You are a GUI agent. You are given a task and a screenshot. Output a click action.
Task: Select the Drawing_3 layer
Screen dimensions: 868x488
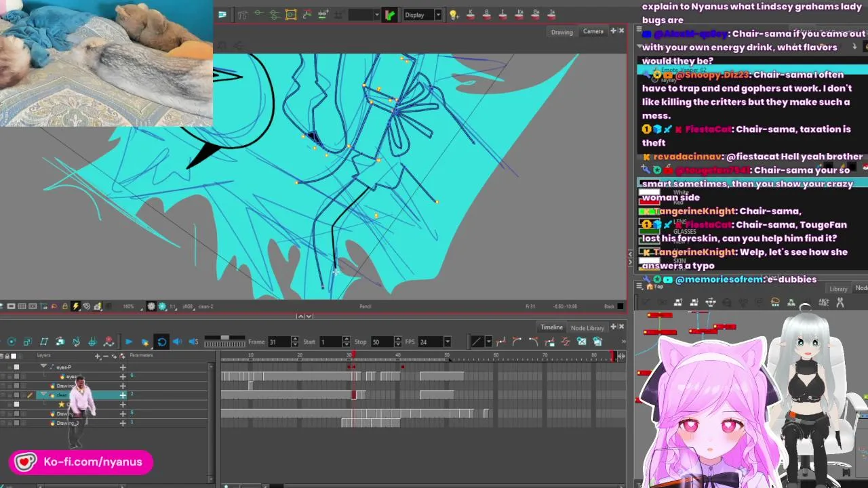(x=68, y=423)
